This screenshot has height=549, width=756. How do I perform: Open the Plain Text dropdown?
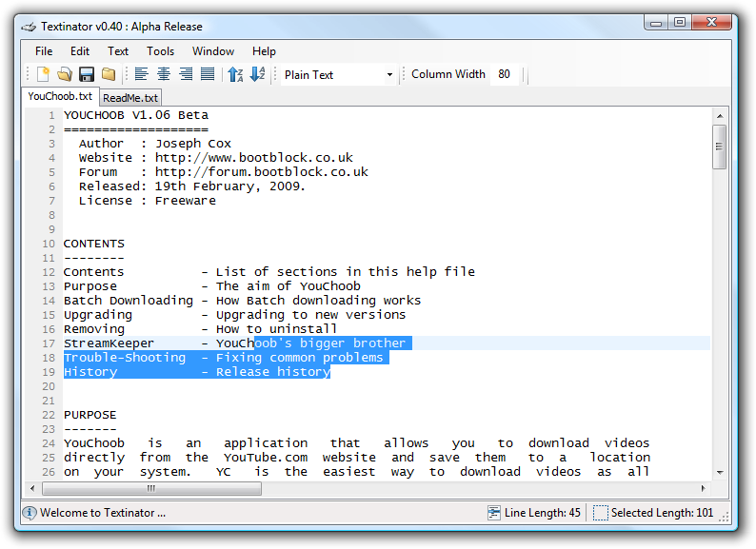tap(339, 74)
